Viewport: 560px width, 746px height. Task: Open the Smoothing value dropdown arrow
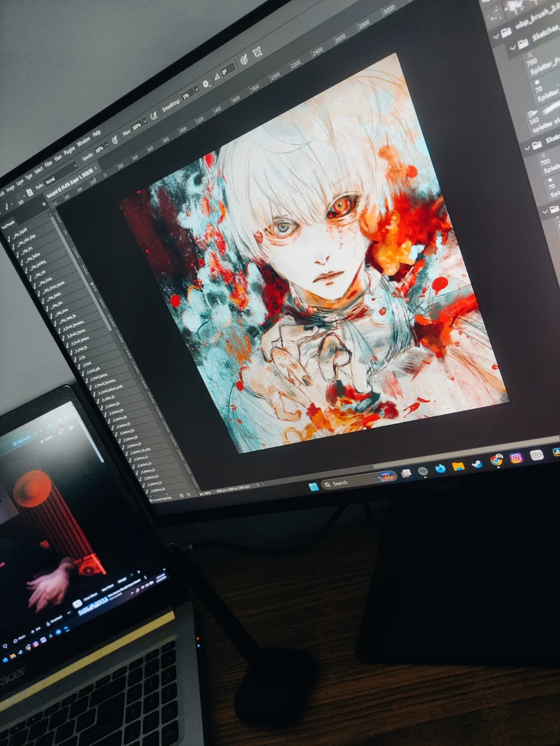click(x=196, y=89)
